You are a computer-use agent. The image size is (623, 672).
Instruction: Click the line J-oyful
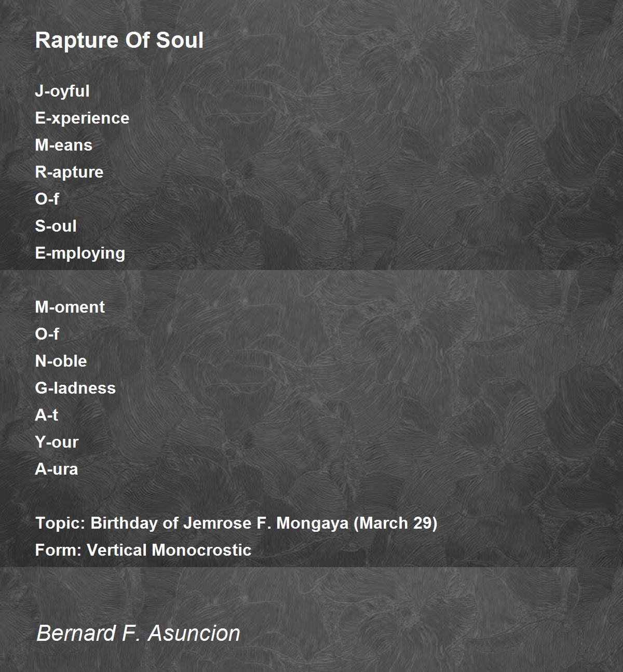tap(62, 91)
